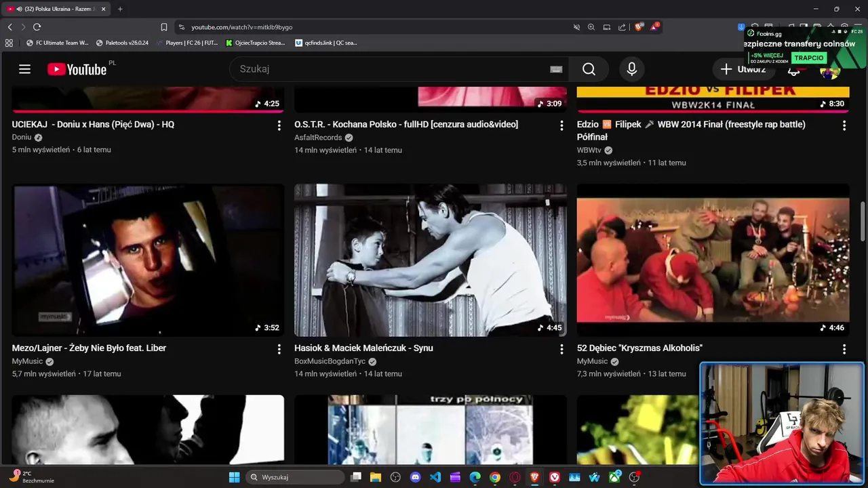Screen dimensions: 868x488
Task: Open the Mezo/Lajner video thumbnail
Action: point(148,260)
